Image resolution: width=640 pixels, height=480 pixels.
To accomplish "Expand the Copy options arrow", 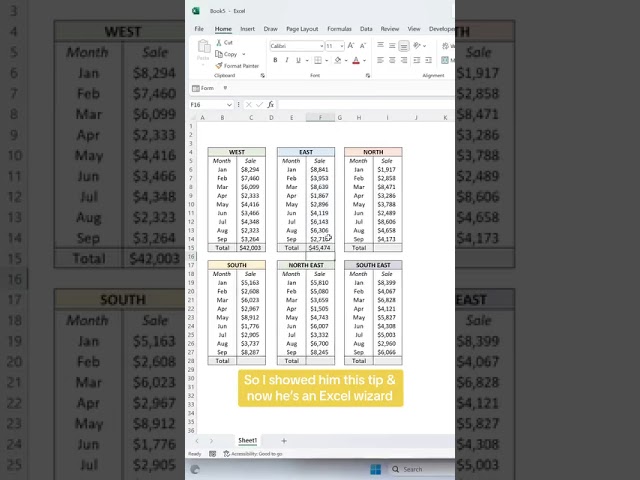I will coord(244,54).
